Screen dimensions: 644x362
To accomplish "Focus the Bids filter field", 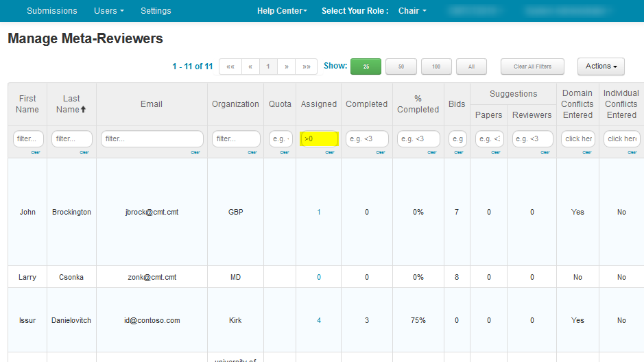I will [457, 138].
